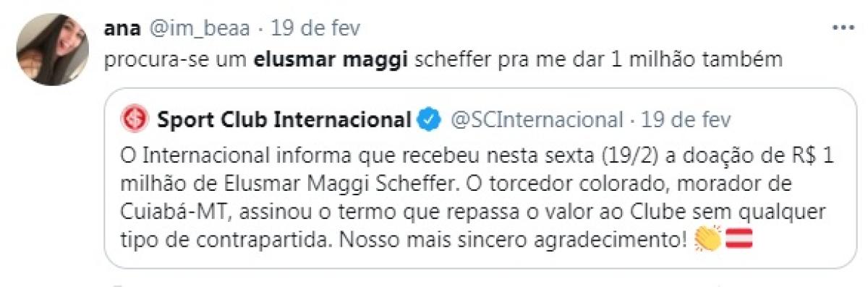The height and width of the screenshot is (287, 868).
Task: Open the display name "ana" profile
Action: (121, 29)
